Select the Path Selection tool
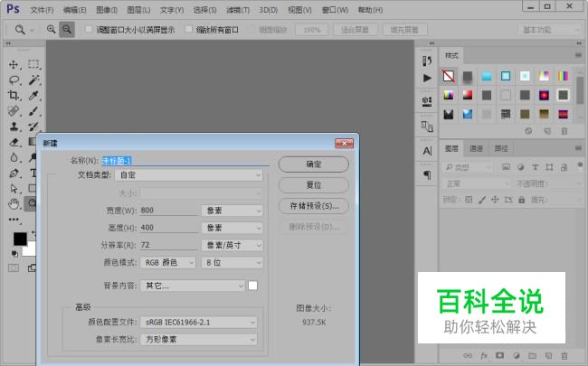 point(14,189)
